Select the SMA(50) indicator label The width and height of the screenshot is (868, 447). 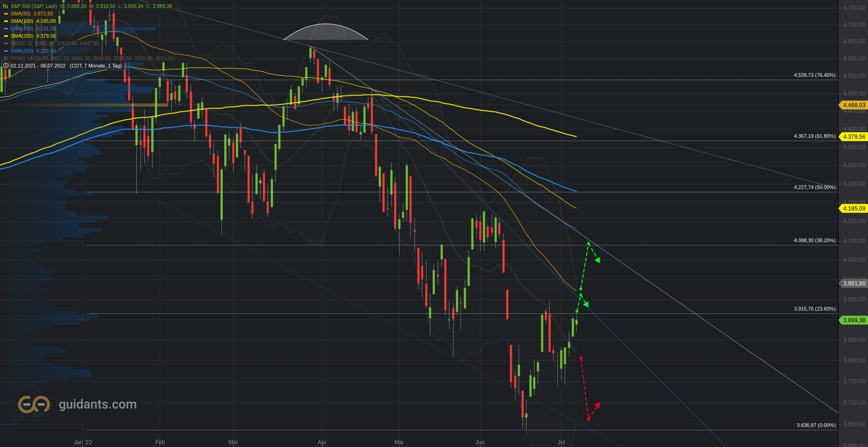pos(20,14)
